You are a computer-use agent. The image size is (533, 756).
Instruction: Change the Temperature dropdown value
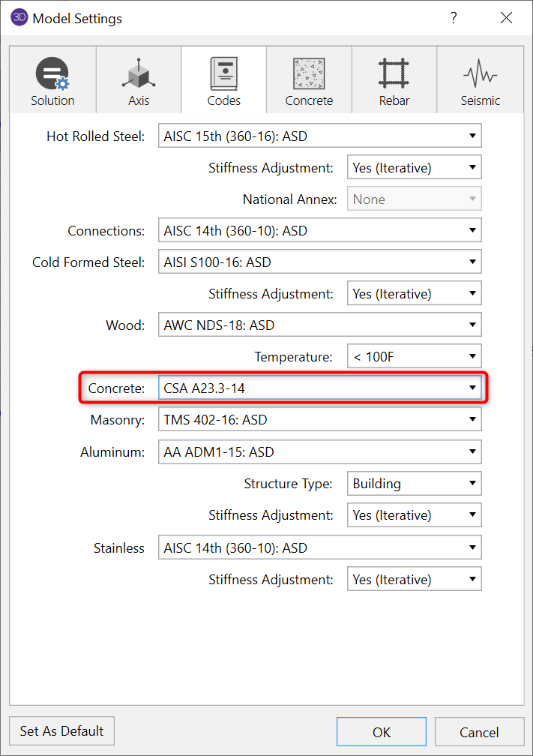click(414, 357)
